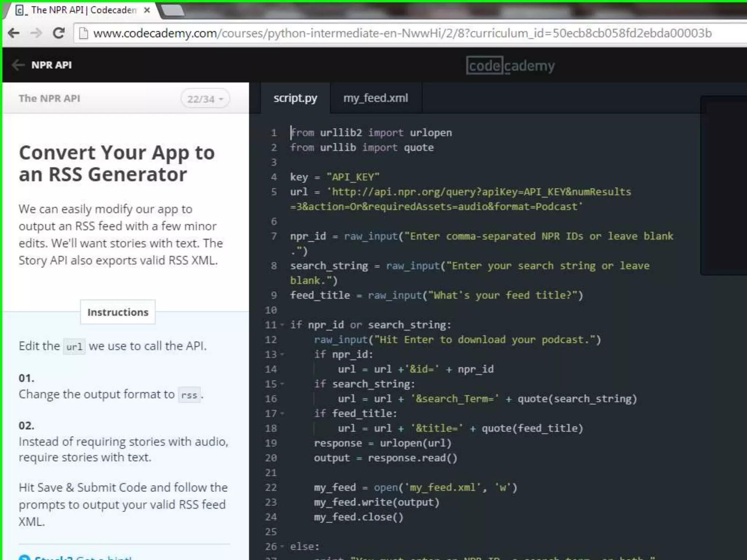Click instruction step '02.' label
Viewport: 747px width, 560px height.
(x=27, y=425)
